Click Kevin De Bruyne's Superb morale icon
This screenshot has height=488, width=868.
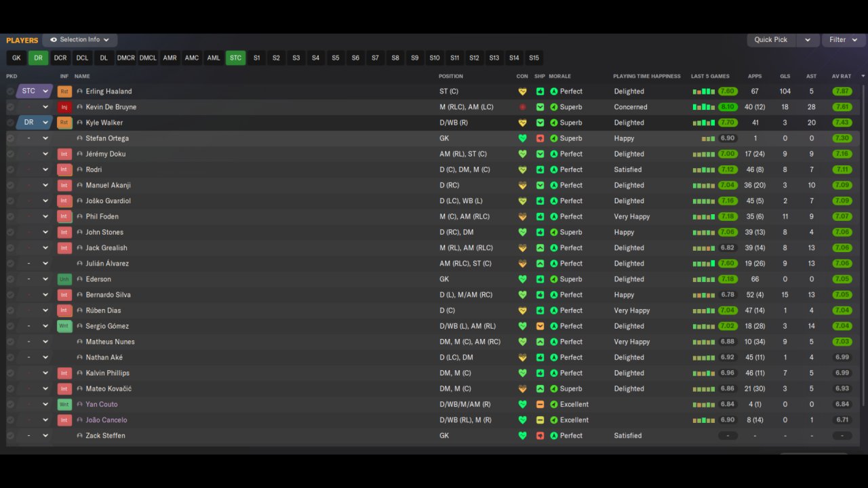[553, 107]
